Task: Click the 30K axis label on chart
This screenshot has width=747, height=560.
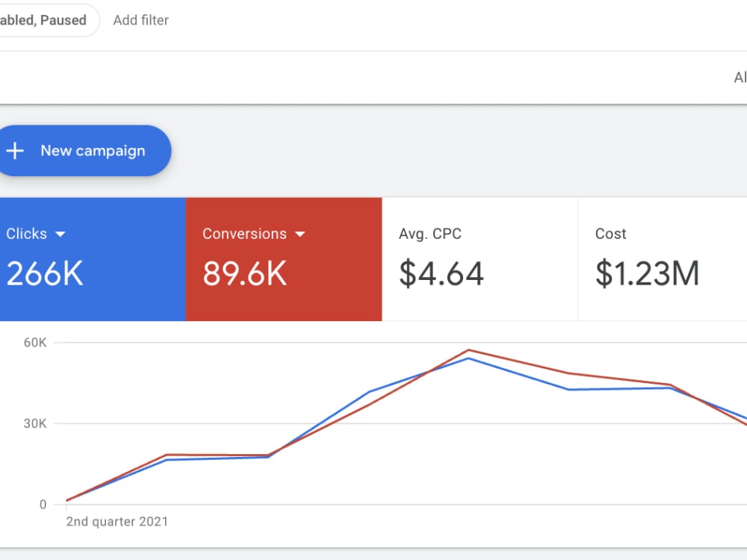Action: 35,423
